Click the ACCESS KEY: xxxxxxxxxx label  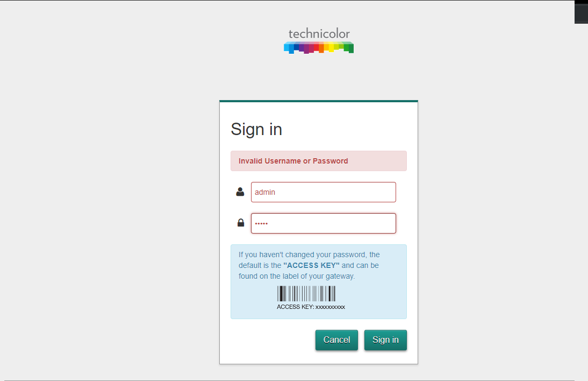click(311, 307)
